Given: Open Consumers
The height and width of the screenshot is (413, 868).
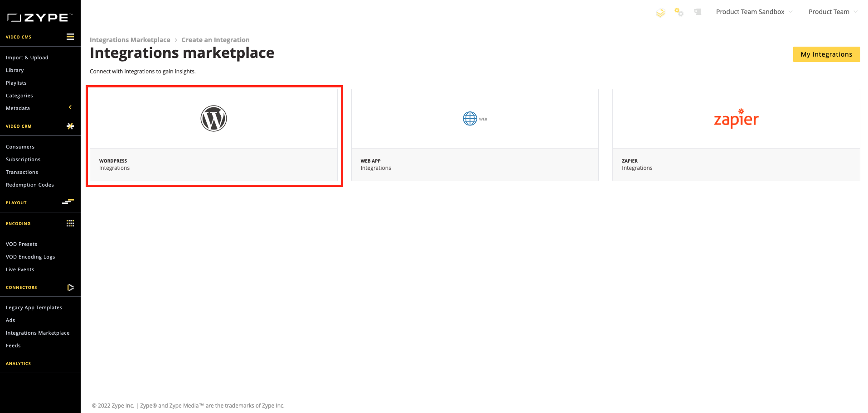Looking at the screenshot, I should click(x=20, y=147).
